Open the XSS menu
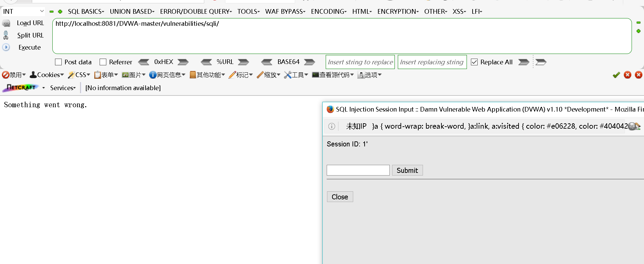Image resolution: width=644 pixels, height=264 pixels. pos(459,11)
